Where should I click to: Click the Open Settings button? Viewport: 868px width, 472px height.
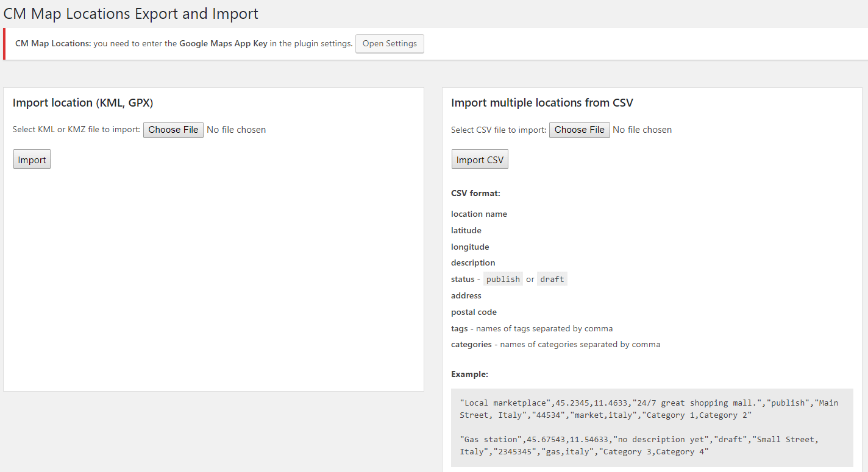tap(390, 44)
